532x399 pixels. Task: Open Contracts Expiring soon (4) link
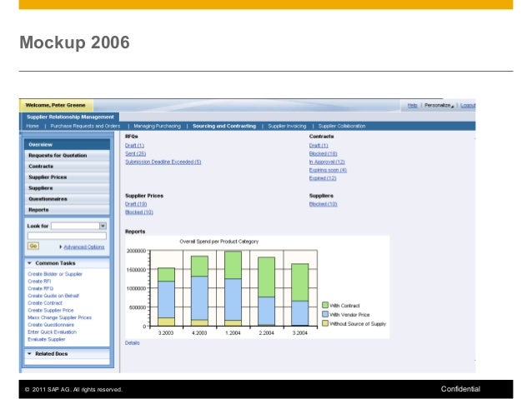click(328, 170)
